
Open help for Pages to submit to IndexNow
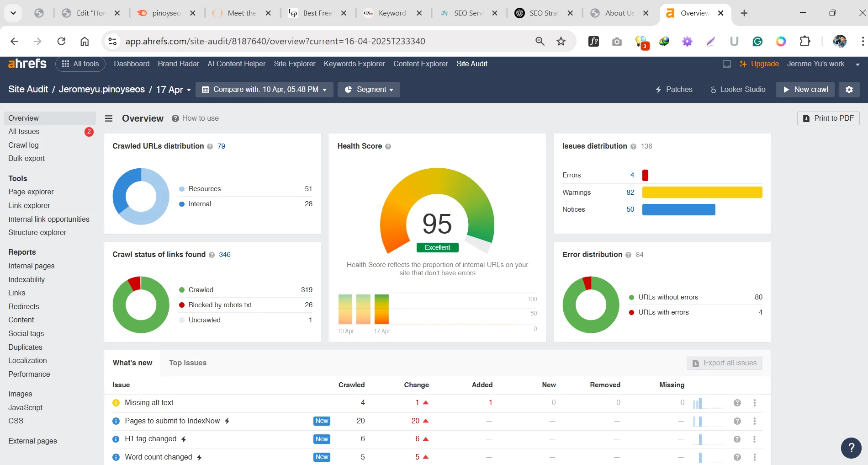click(x=737, y=421)
